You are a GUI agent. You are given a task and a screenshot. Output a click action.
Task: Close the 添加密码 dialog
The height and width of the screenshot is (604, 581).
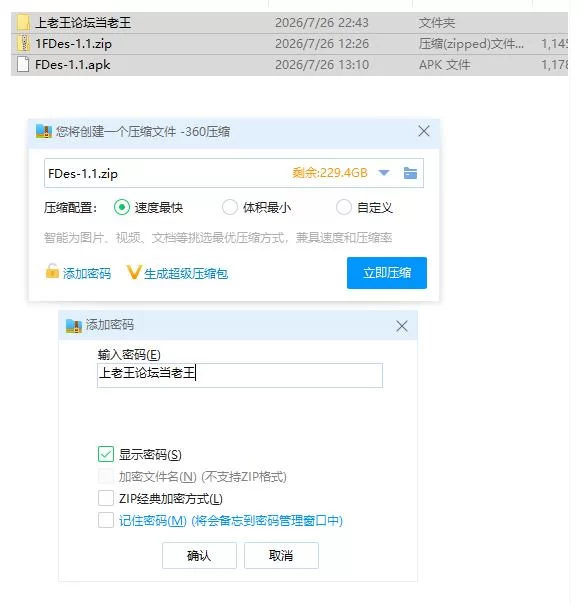point(402,326)
